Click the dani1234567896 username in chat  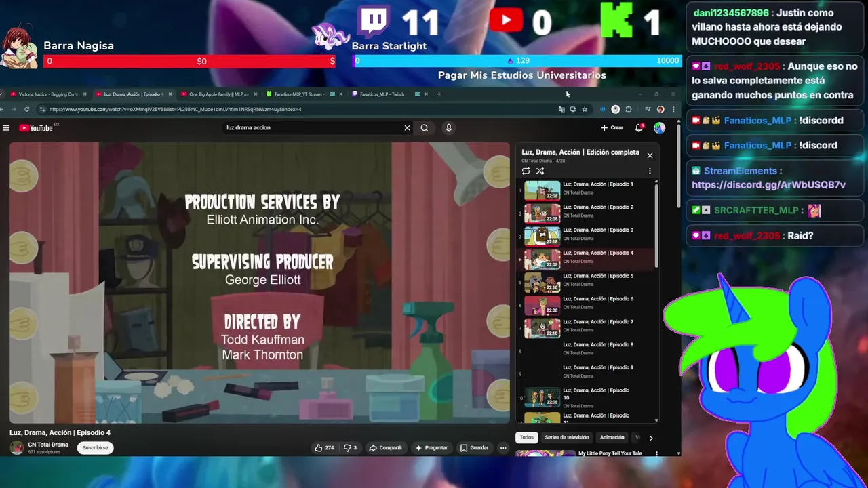pyautogui.click(x=730, y=13)
